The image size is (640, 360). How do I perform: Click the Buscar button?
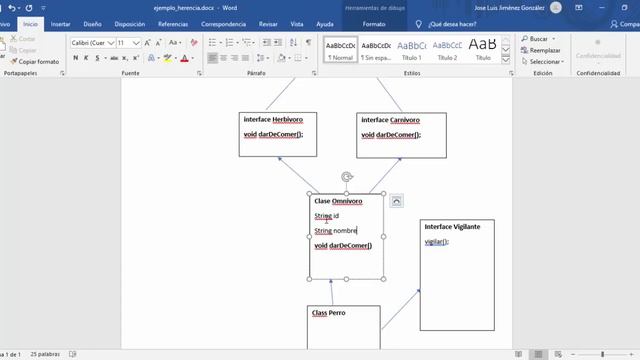(534, 39)
